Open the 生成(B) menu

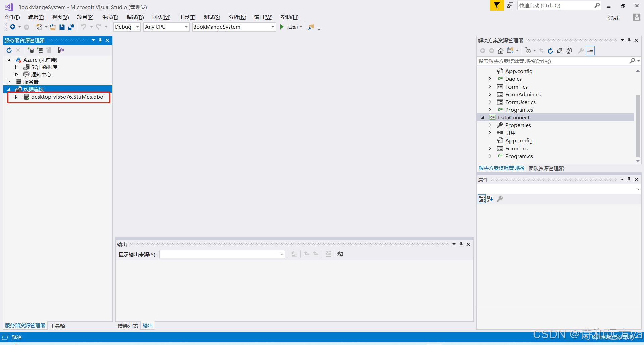tap(110, 17)
